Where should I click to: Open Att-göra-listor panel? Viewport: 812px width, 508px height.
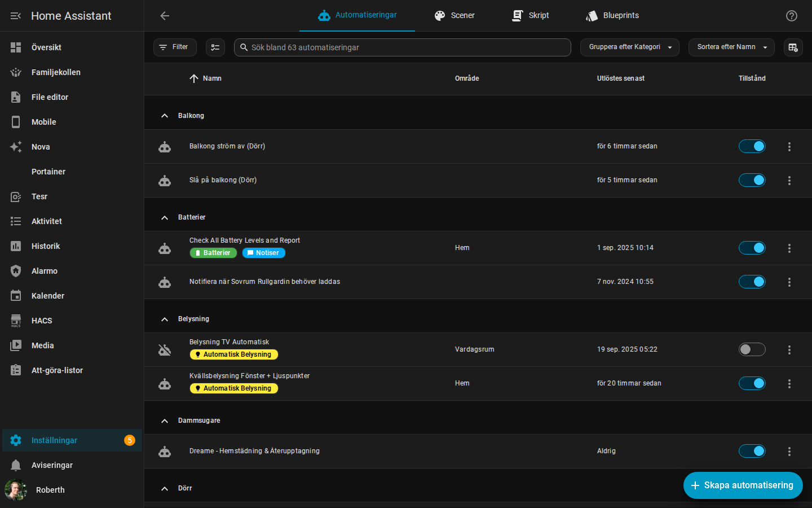pos(72,370)
